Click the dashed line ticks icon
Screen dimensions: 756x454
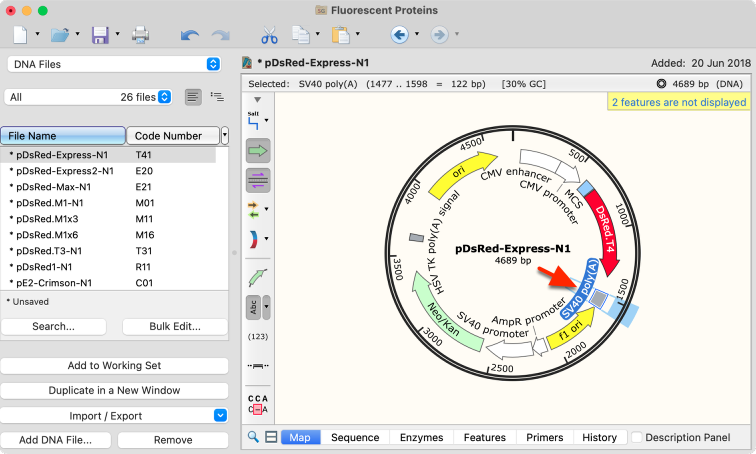point(258,366)
